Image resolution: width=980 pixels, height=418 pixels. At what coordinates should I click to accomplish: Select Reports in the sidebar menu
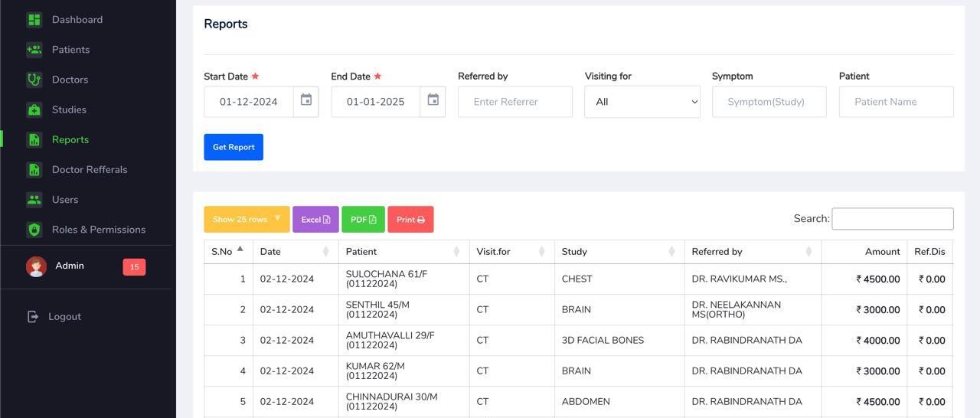click(x=70, y=140)
